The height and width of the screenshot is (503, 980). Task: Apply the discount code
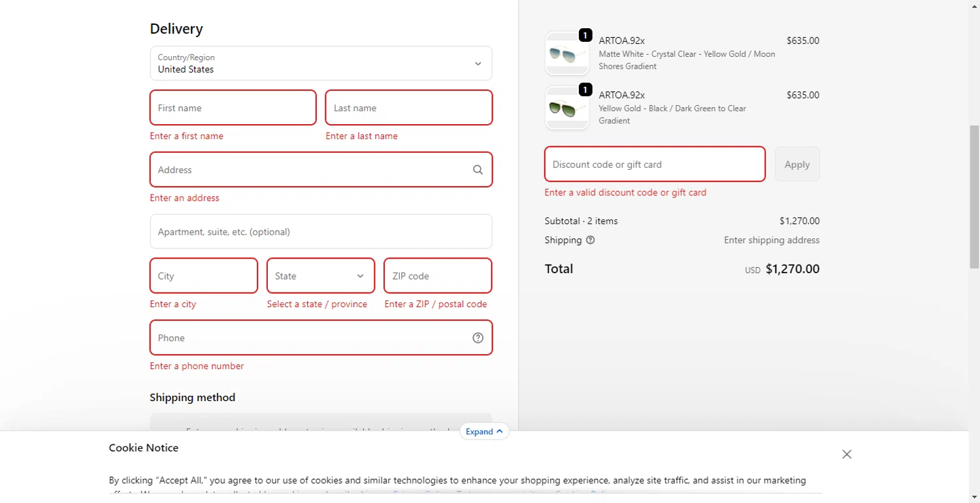pyautogui.click(x=797, y=164)
